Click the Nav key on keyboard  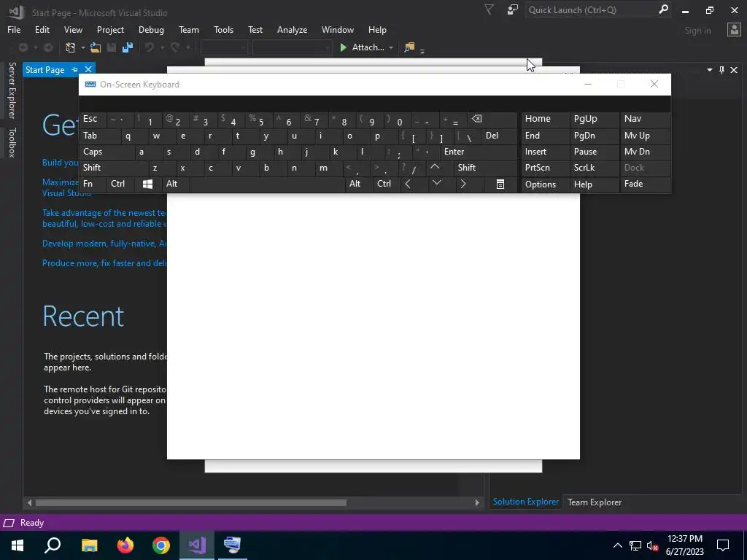pyautogui.click(x=645, y=119)
